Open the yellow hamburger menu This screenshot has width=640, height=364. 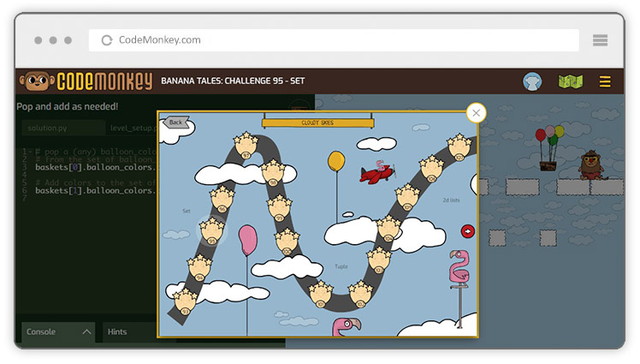(x=605, y=81)
